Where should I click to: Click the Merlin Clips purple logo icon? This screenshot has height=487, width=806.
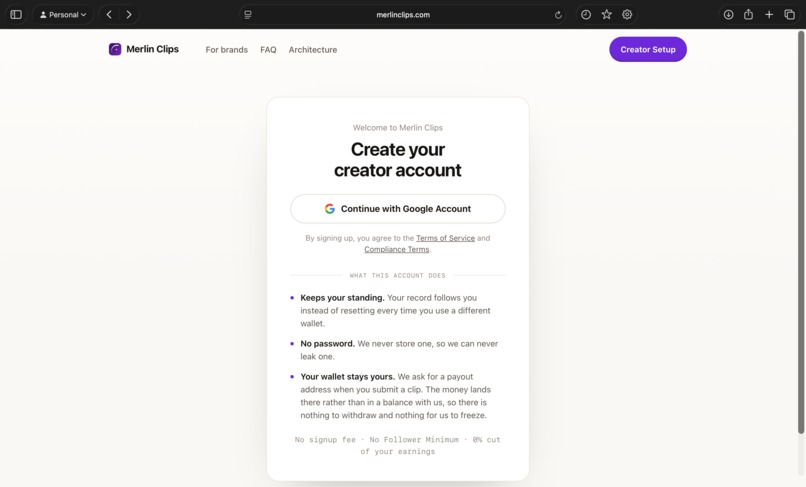click(115, 49)
